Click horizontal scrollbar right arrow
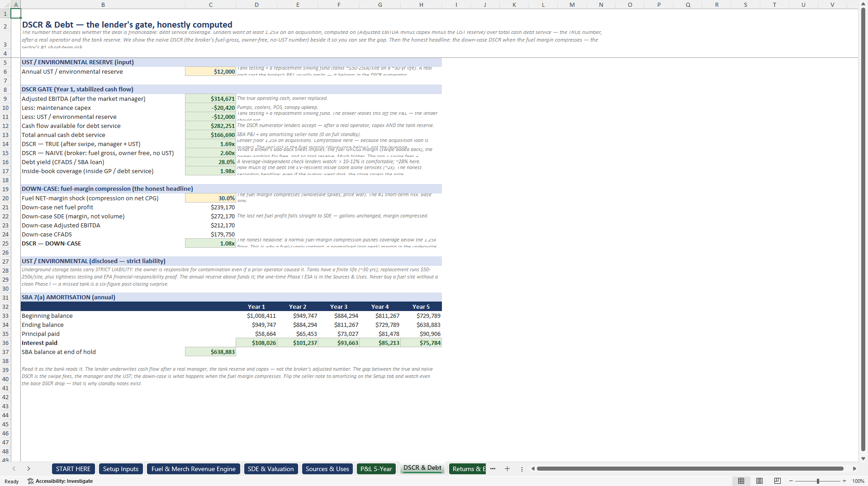Screen dimensions: 868x486 [x=854, y=469]
